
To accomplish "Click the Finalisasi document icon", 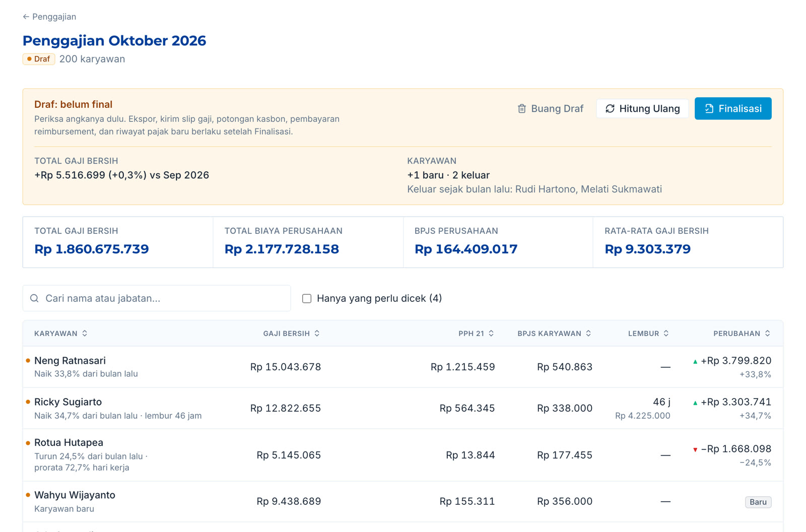I will 709,109.
